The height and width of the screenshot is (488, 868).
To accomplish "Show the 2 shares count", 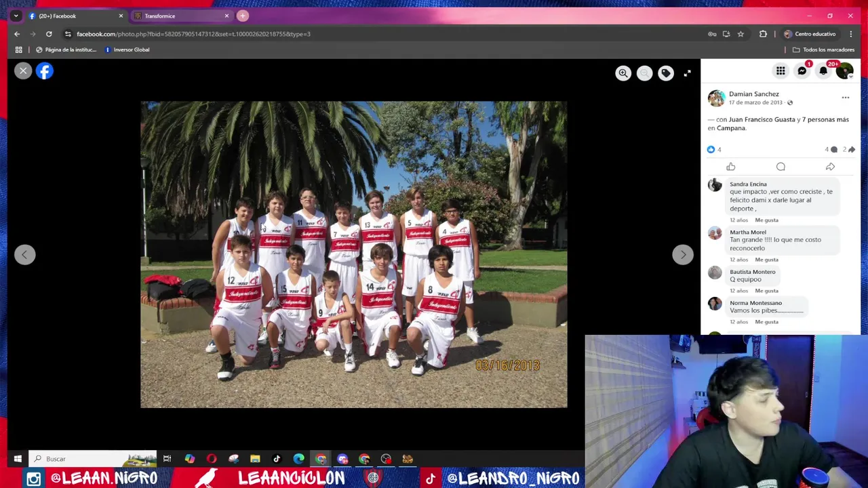I will tap(848, 149).
